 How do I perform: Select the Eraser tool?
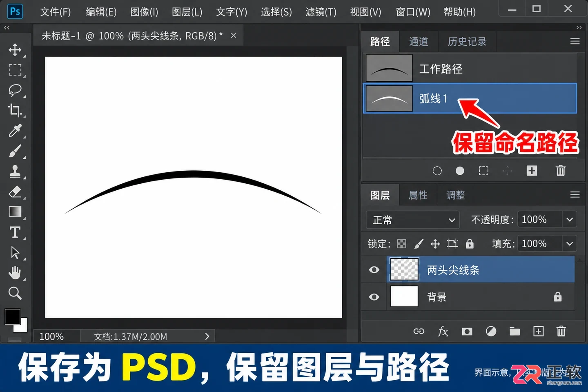point(15,192)
